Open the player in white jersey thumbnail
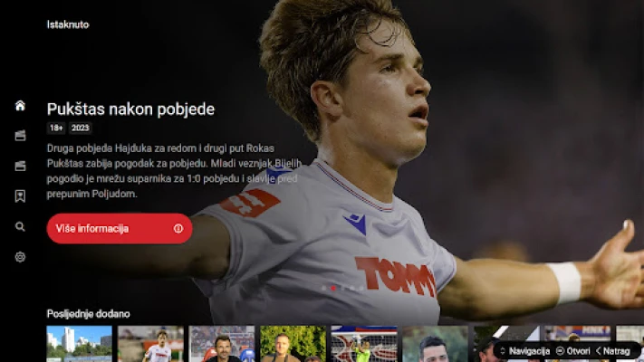The width and height of the screenshot is (644, 362). [150, 344]
